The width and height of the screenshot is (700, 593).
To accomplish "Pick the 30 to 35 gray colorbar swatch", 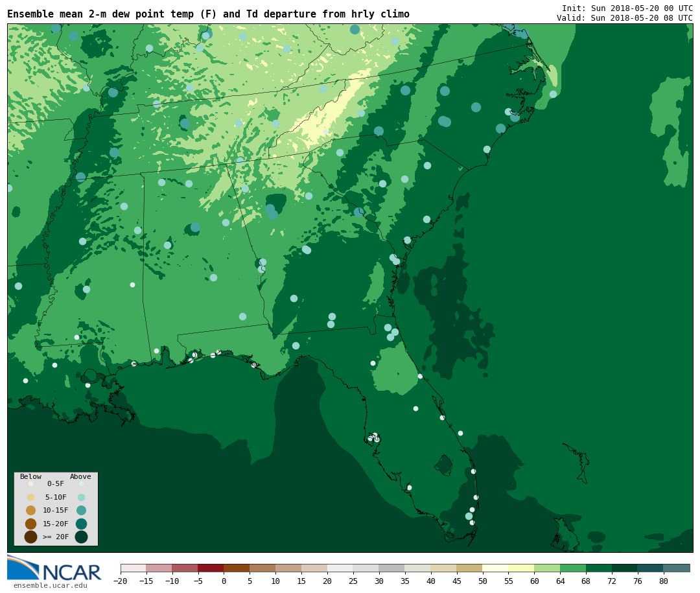I will click(x=392, y=568).
